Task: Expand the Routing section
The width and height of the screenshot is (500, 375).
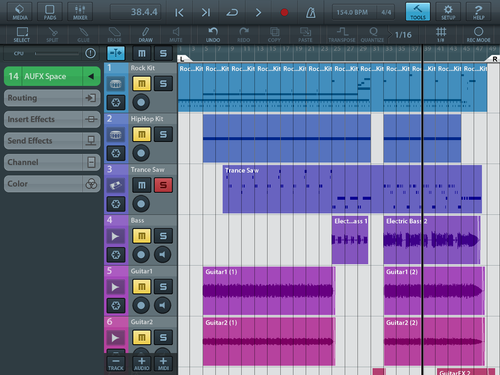Action: [52, 98]
